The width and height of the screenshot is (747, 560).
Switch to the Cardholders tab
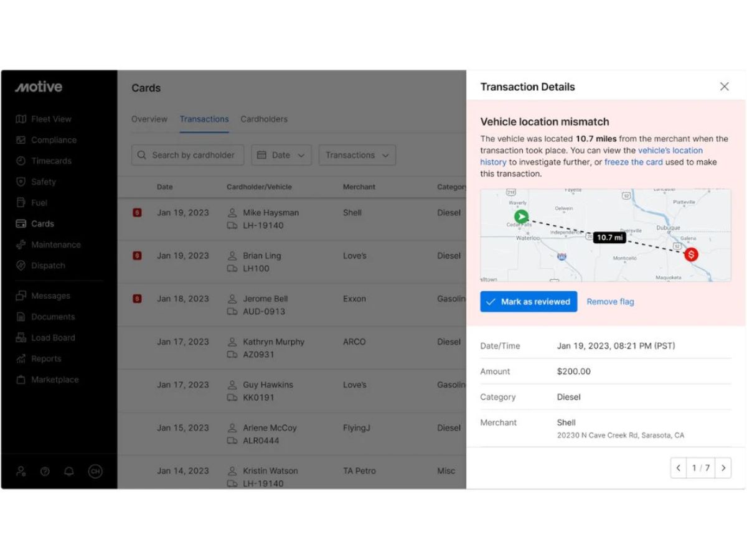click(264, 119)
